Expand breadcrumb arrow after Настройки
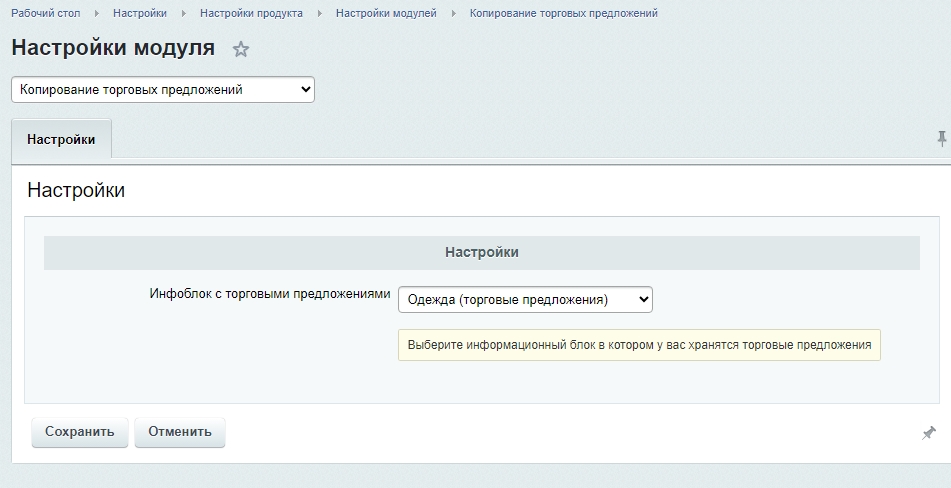This screenshot has height=488, width=951. point(184,13)
